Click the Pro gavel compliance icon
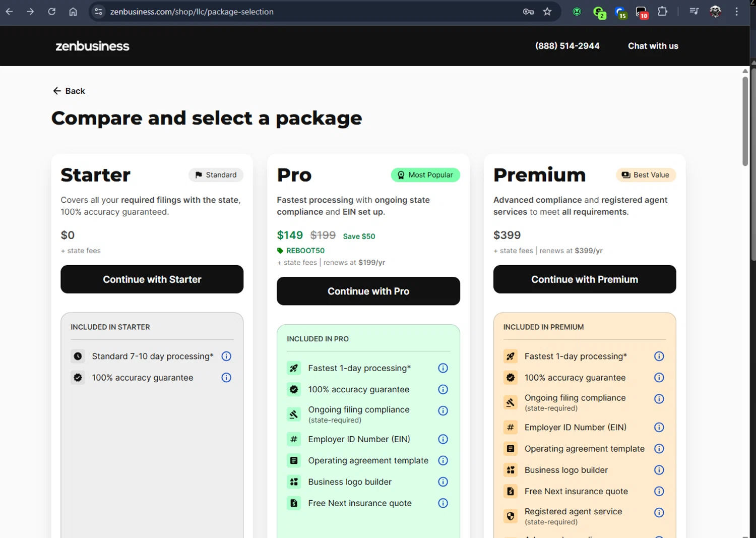 (294, 414)
